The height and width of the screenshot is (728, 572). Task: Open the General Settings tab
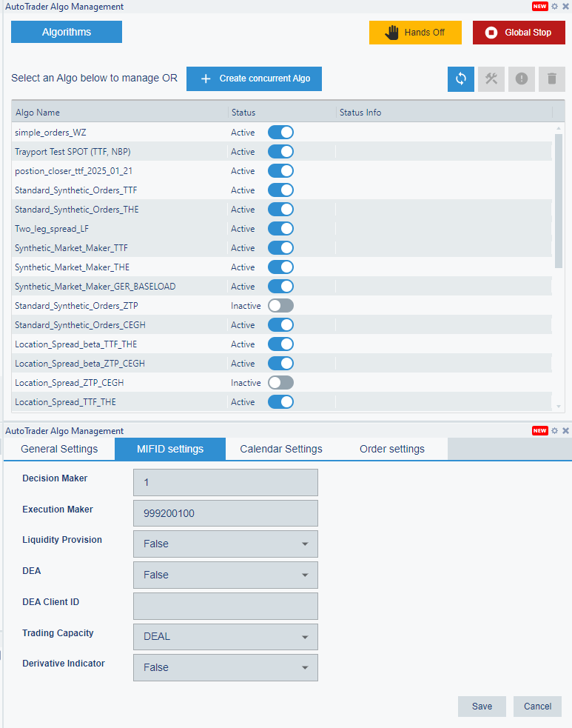coord(59,449)
